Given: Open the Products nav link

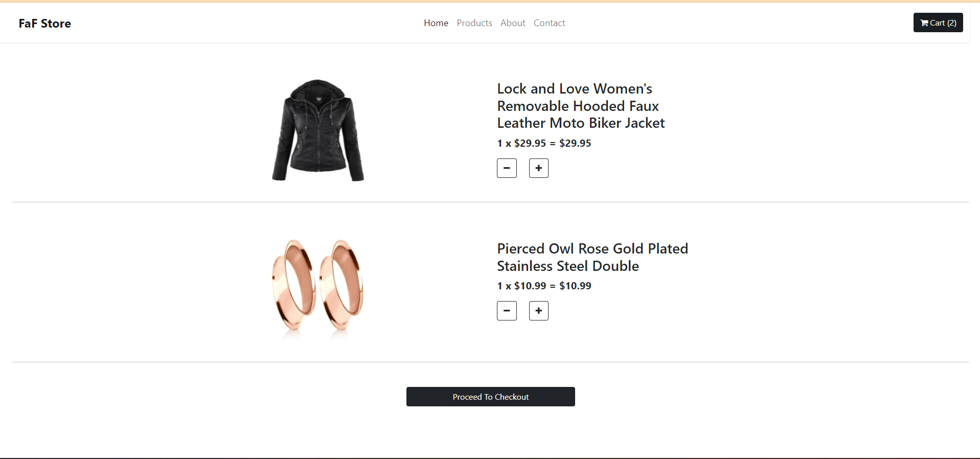Looking at the screenshot, I should pos(474,23).
